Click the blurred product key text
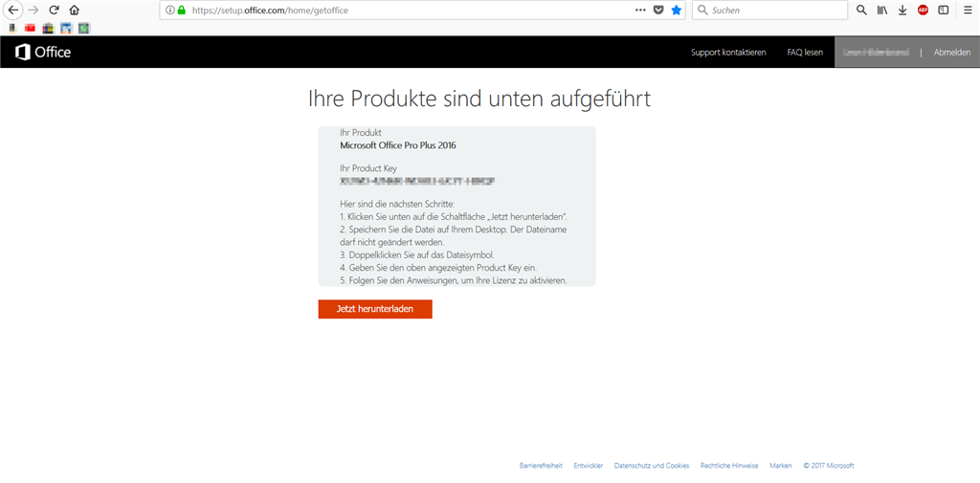This screenshot has height=483, width=980. 417,181
